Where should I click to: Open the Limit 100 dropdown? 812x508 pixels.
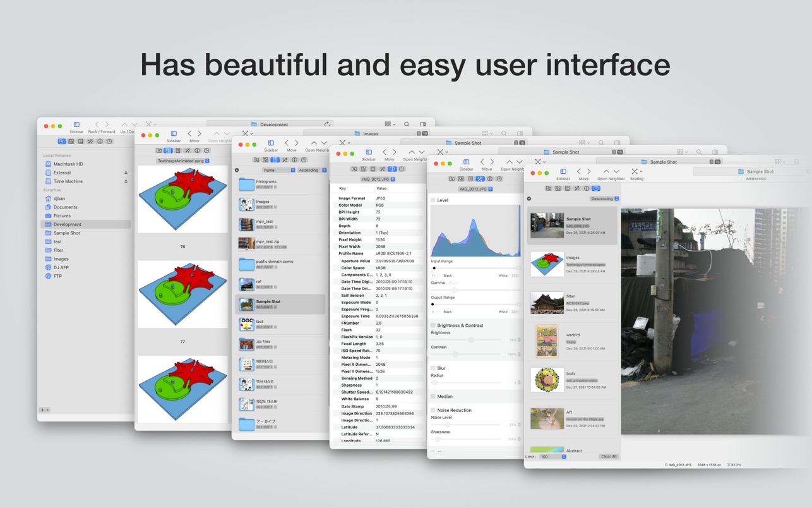[x=554, y=456]
